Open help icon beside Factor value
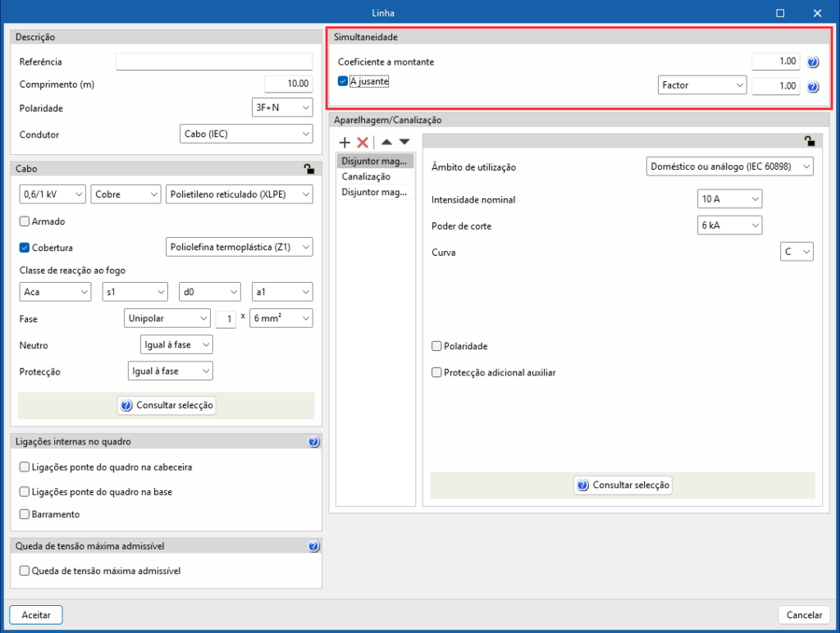This screenshot has height=633, width=840. pyautogui.click(x=813, y=87)
